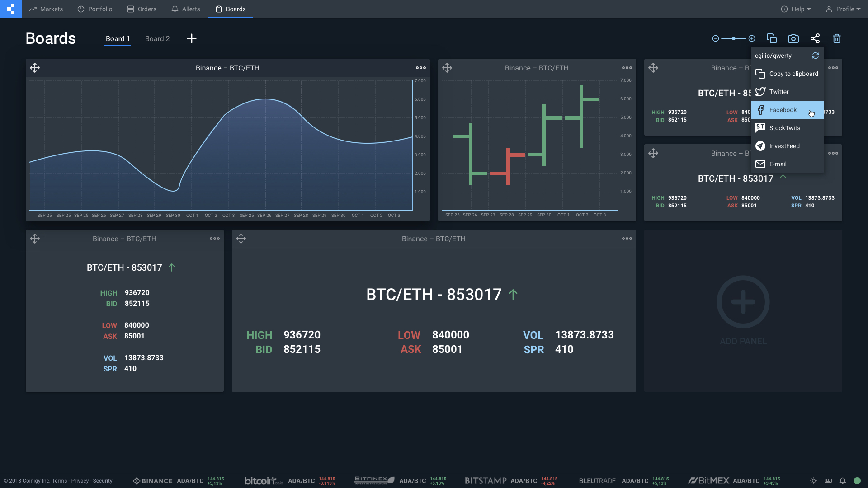Select Twitter in share menu
868x488 pixels.
pos(778,92)
